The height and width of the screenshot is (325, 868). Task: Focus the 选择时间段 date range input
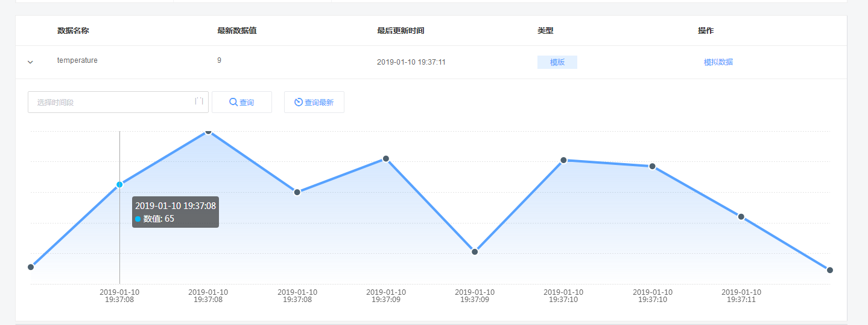(x=118, y=102)
